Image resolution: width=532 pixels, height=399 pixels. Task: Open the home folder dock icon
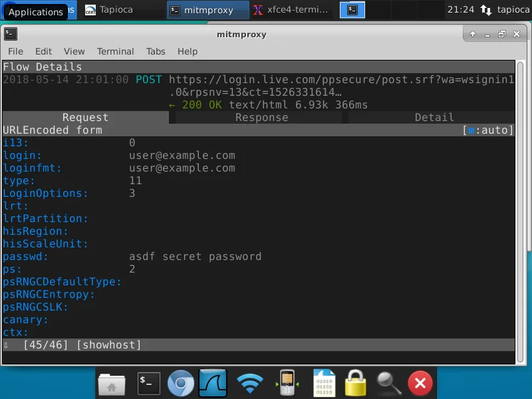[x=112, y=383]
